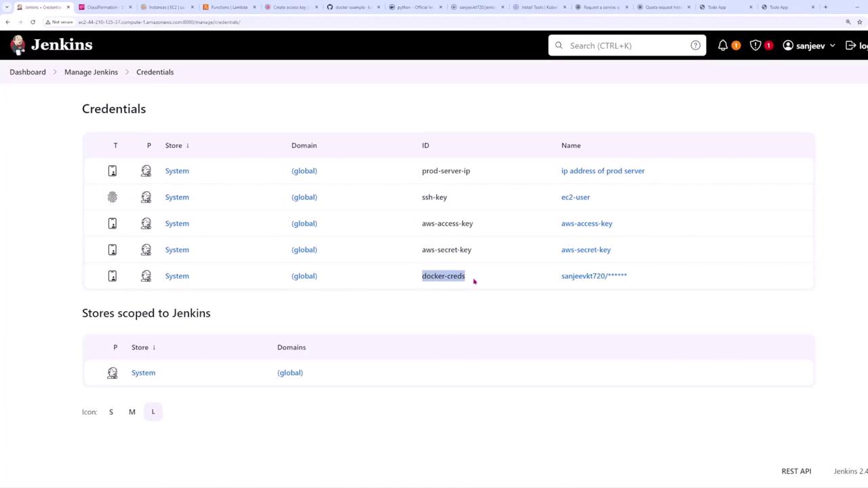Close the CloudFormation browser tab
868x488 pixels.
(x=130, y=7)
